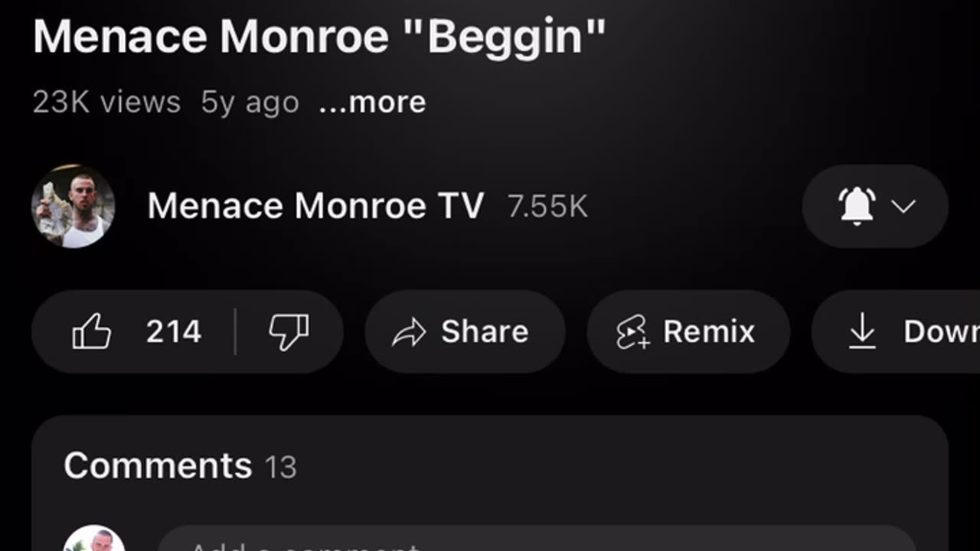Tap the Remix scissors icon

pyautogui.click(x=632, y=333)
